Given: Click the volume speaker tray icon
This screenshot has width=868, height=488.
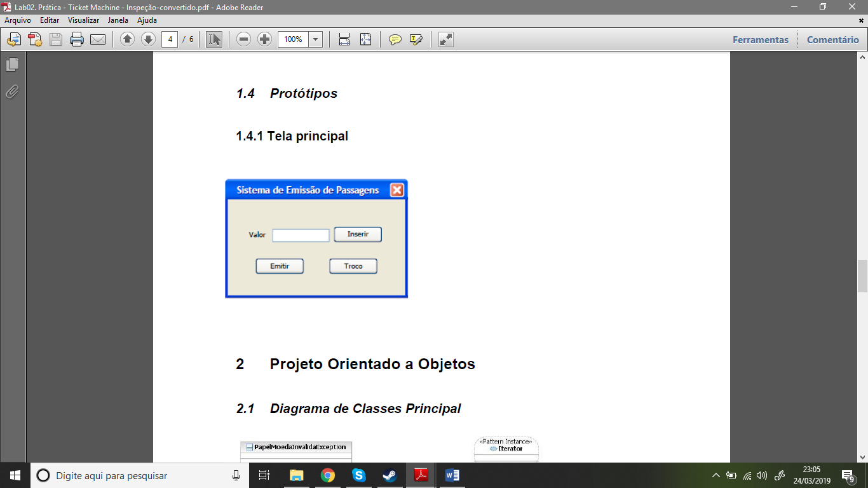Looking at the screenshot, I should 763,475.
